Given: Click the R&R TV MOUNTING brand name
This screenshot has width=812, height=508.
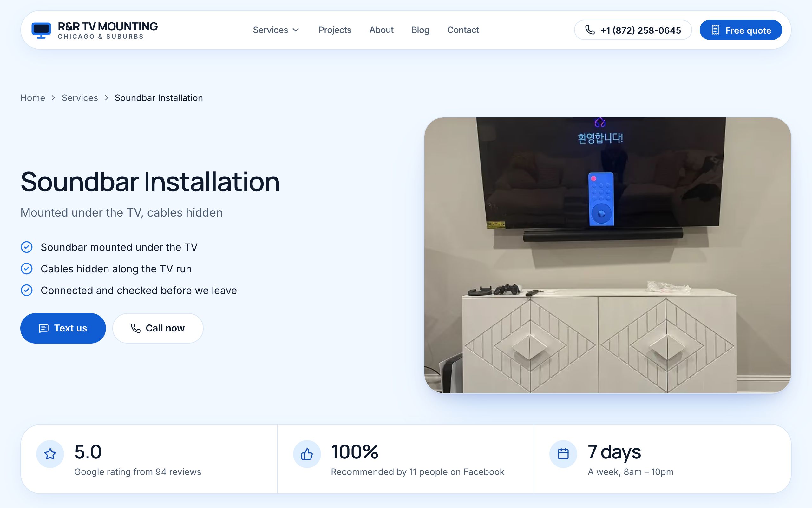Looking at the screenshot, I should click(108, 26).
